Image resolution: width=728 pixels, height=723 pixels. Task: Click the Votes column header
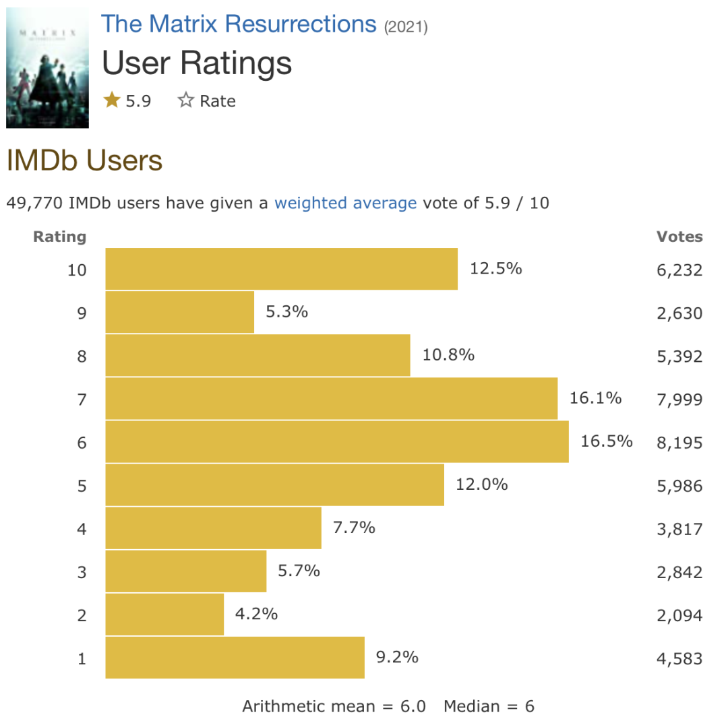tap(679, 237)
